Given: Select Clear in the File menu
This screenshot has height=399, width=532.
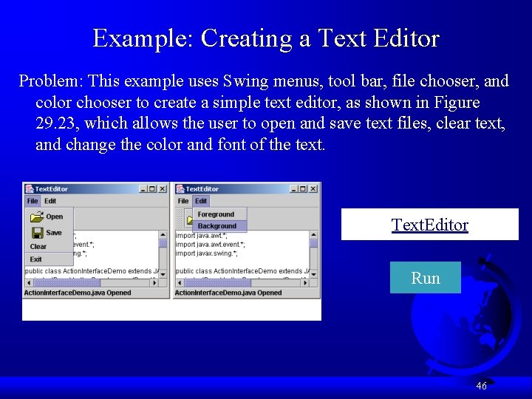Looking at the screenshot, I should [x=50, y=247].
